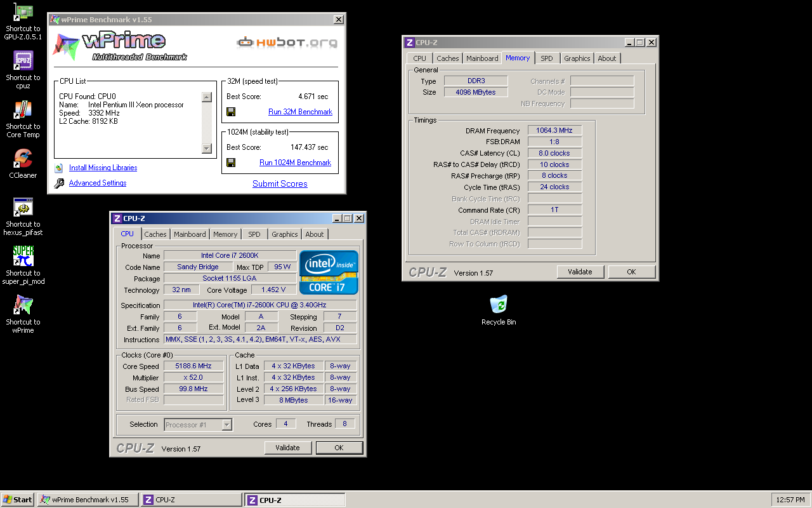Click the Submit Scores link
This screenshot has width=812, height=508.
coord(280,184)
